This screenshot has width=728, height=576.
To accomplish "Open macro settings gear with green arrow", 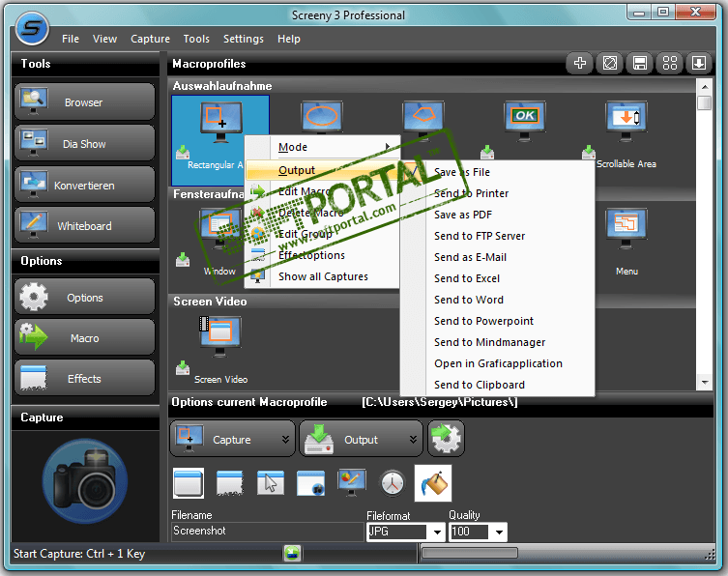I will click(446, 438).
